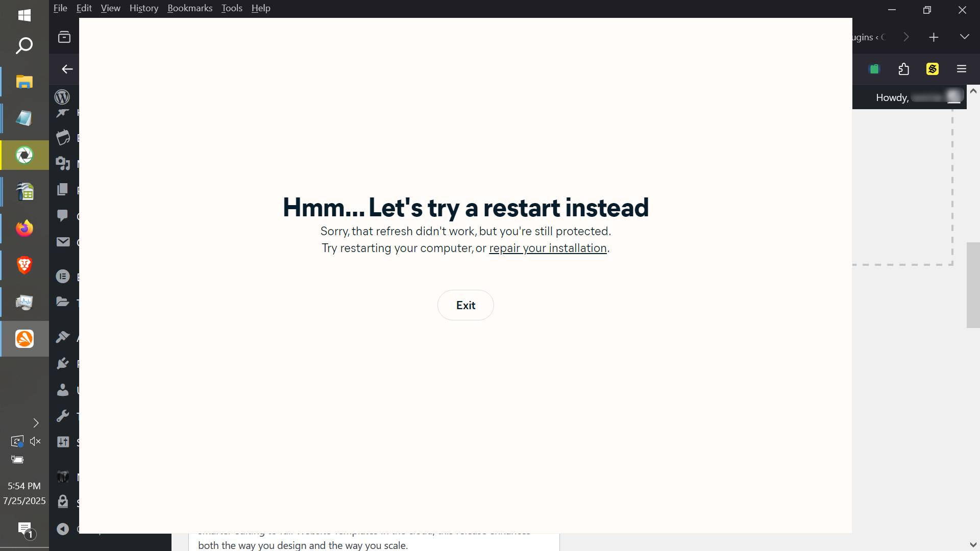Open the History menu
The height and width of the screenshot is (551, 980).
pyautogui.click(x=143, y=8)
